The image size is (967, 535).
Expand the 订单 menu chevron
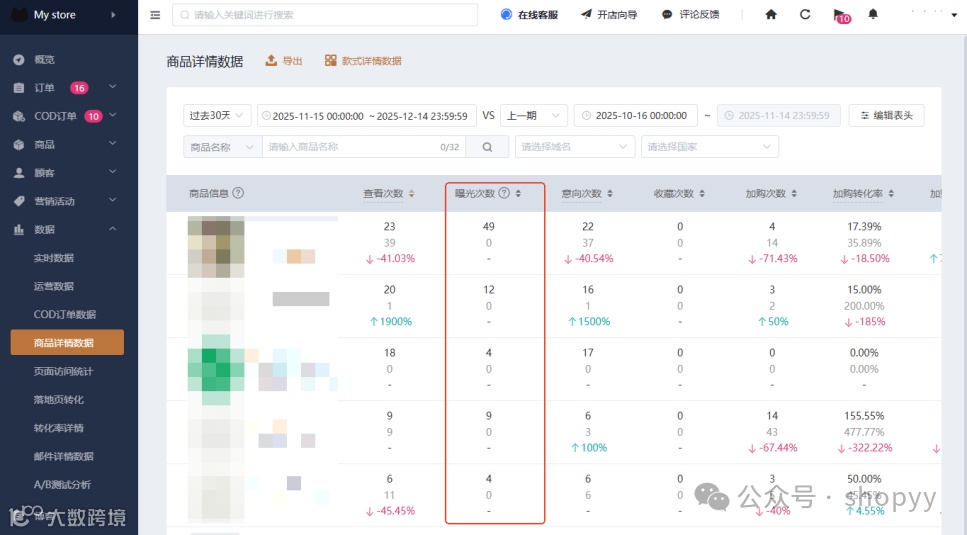(112, 87)
